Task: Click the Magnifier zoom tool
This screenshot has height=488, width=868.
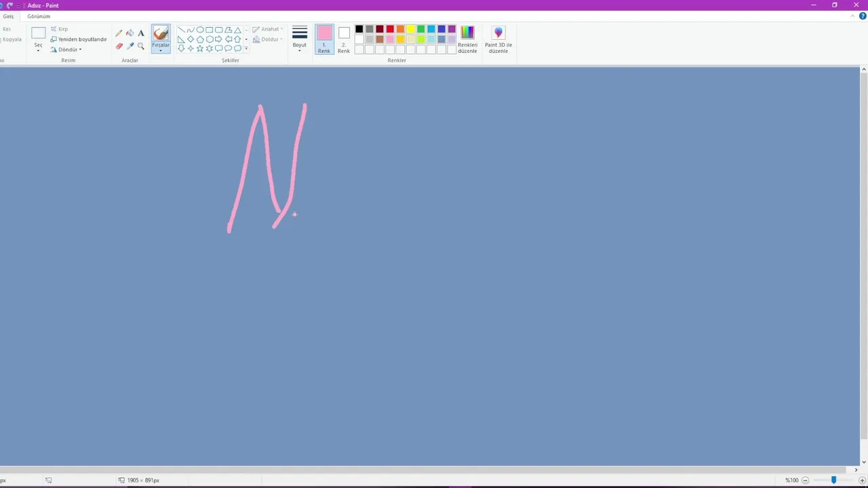Action: pyautogui.click(x=141, y=46)
